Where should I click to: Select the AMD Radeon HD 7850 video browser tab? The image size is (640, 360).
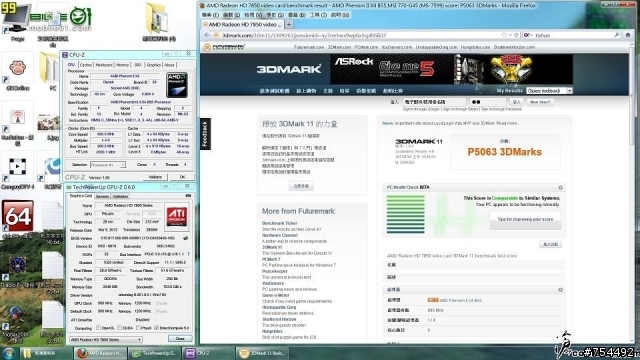click(x=242, y=24)
